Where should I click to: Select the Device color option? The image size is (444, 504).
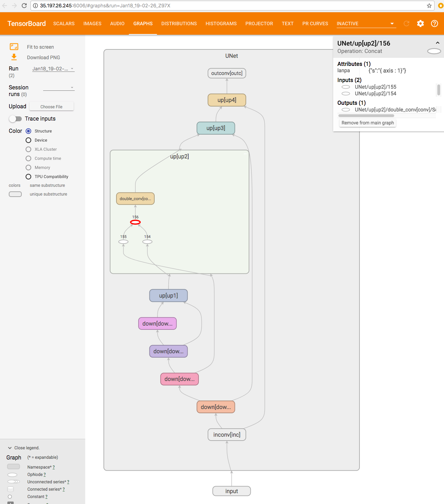click(x=28, y=140)
